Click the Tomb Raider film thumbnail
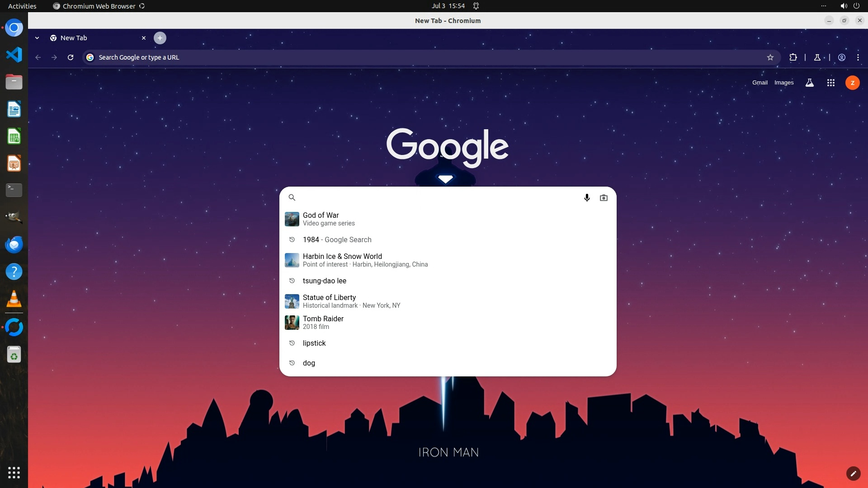This screenshot has width=868, height=488. tap(292, 322)
